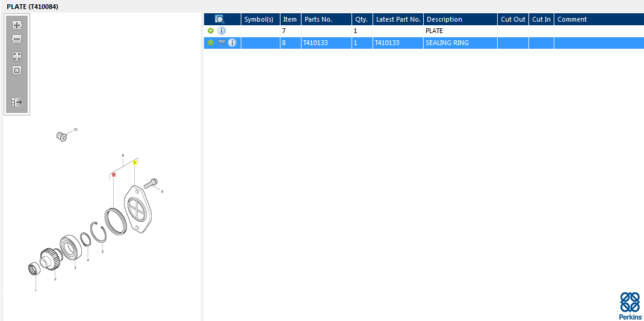
Task: Open info icon for PLATE row
Action: point(221,31)
